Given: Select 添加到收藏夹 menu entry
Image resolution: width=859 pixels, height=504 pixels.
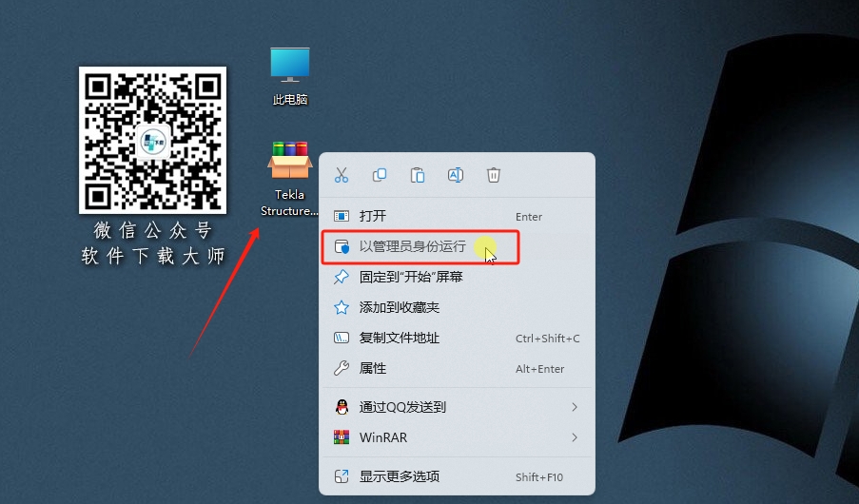Looking at the screenshot, I should click(457, 307).
